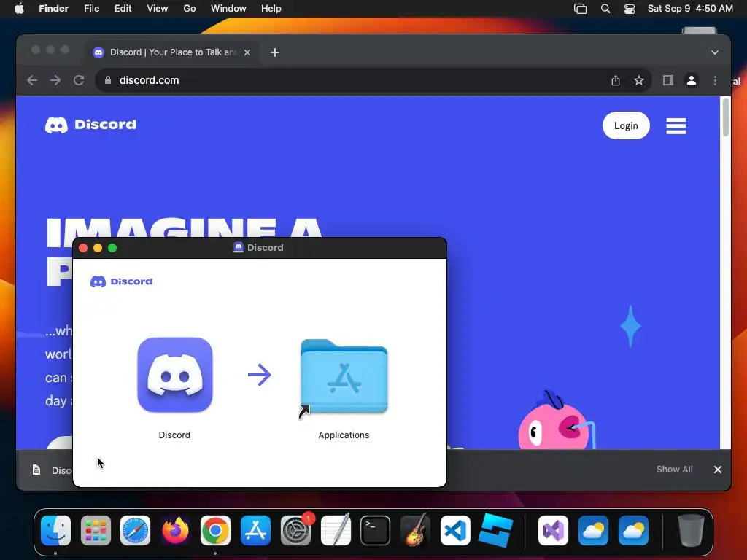Click Discord label under app icon

[174, 435]
